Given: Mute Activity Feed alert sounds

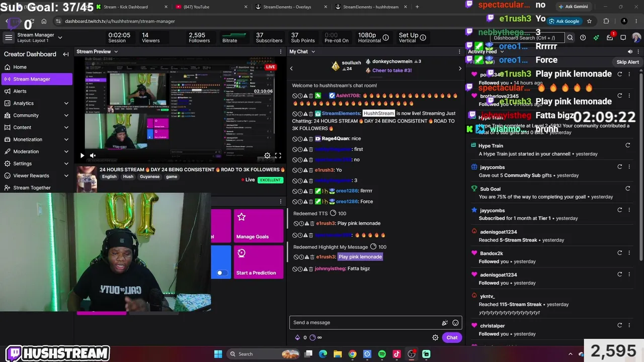Looking at the screenshot, I should point(630,51).
